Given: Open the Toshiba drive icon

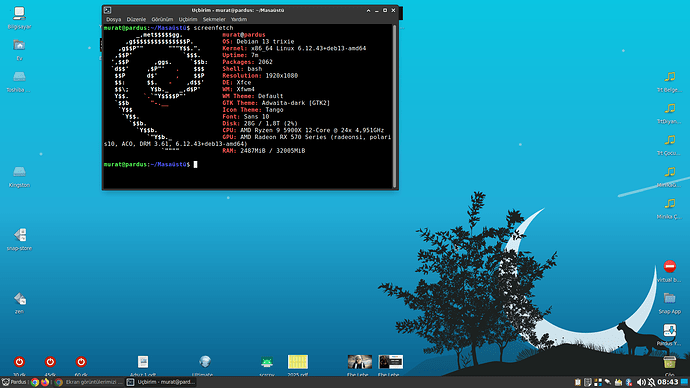Looking at the screenshot, I should tap(19, 77).
